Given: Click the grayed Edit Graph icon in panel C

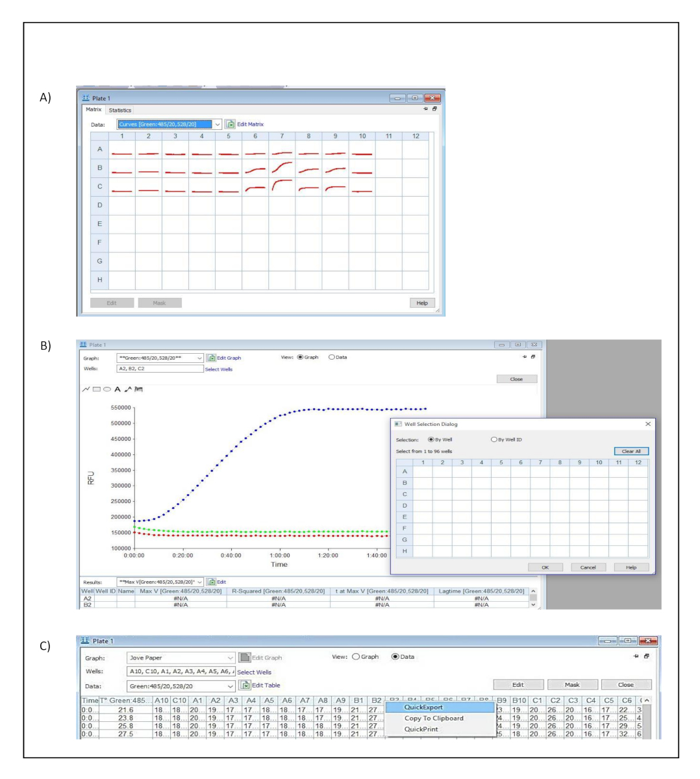Looking at the screenshot, I should [244, 658].
